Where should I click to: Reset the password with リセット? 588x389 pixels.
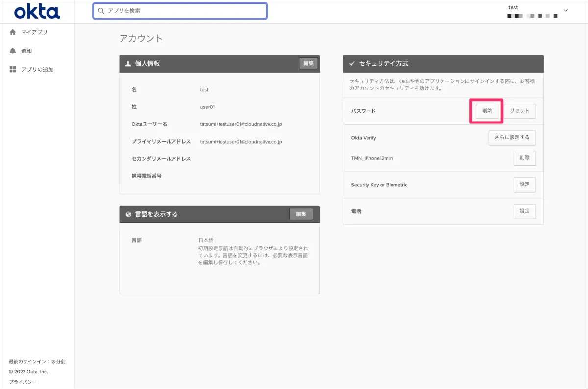tap(519, 111)
